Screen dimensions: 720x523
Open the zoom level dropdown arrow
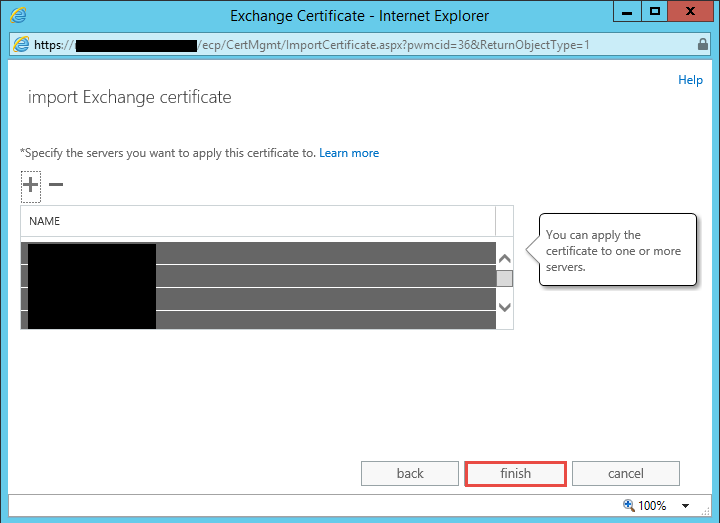[685, 506]
